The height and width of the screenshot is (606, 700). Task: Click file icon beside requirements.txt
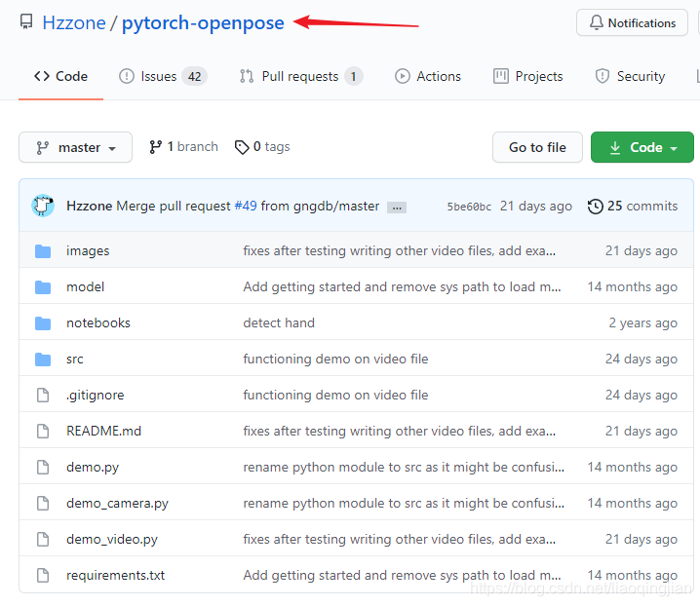pos(43,575)
